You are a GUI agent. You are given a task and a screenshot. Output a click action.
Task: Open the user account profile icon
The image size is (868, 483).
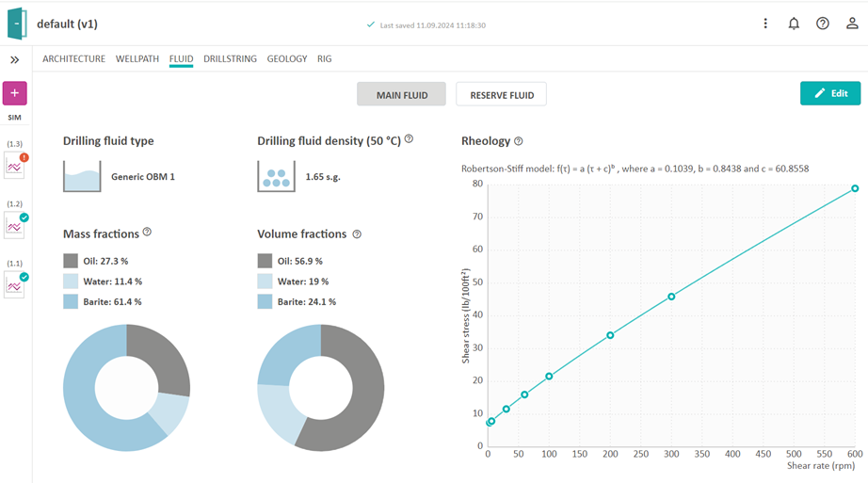(x=852, y=24)
